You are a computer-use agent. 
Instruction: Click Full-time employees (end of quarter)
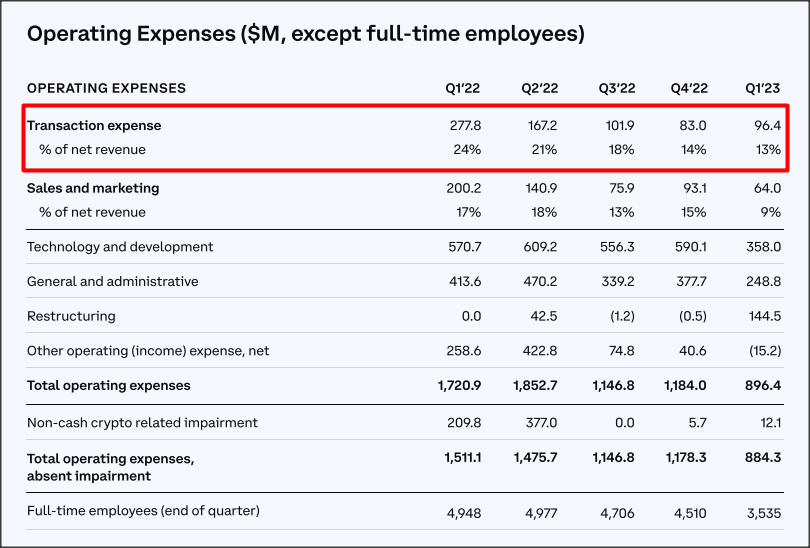coord(143,511)
